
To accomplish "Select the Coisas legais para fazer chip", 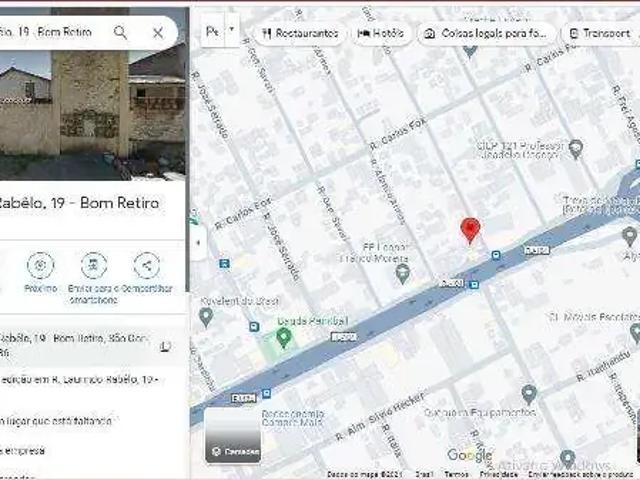I will point(486,33).
